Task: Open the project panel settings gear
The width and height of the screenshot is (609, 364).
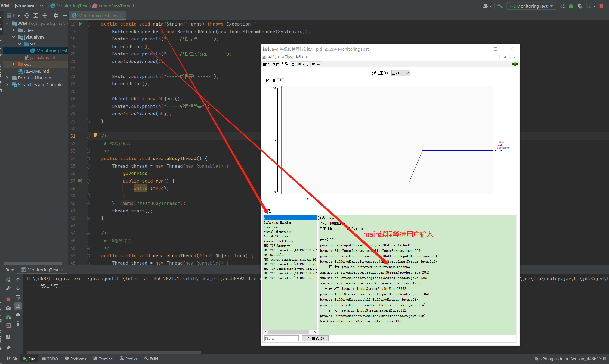Action: [56, 15]
